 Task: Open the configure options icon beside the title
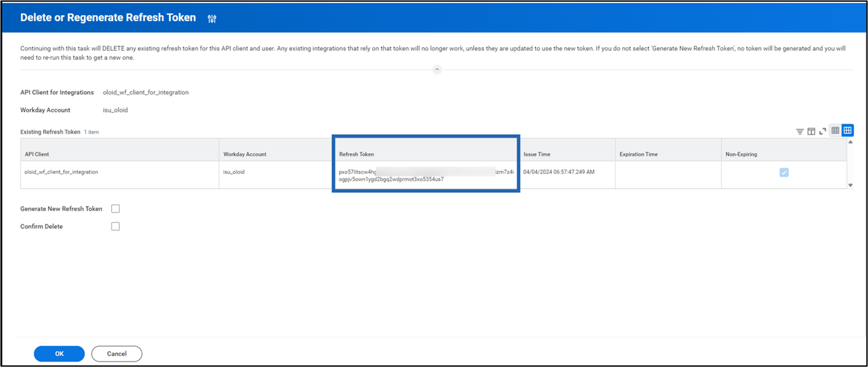212,19
